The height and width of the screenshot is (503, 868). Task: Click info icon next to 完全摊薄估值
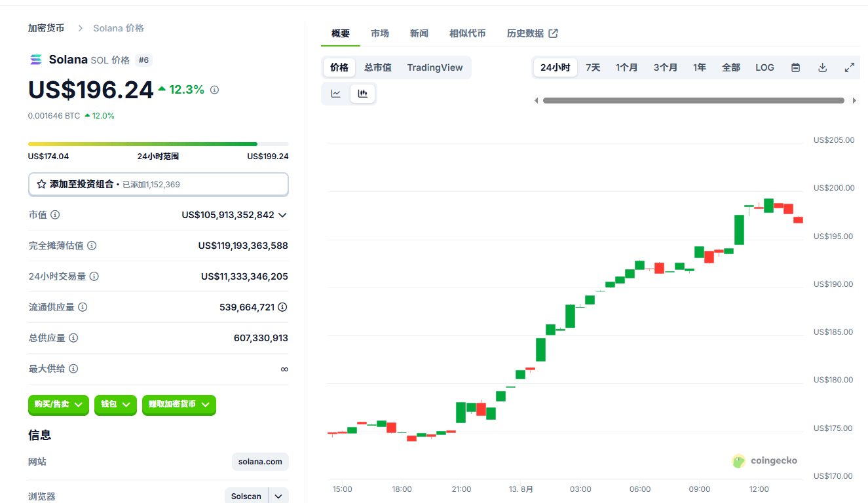pyautogui.click(x=92, y=246)
